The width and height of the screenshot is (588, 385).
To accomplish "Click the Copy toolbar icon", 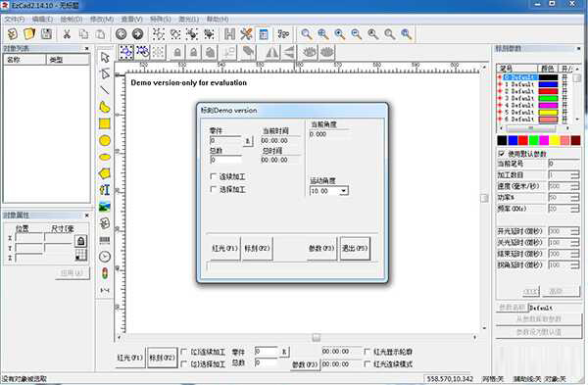I will coord(83,34).
